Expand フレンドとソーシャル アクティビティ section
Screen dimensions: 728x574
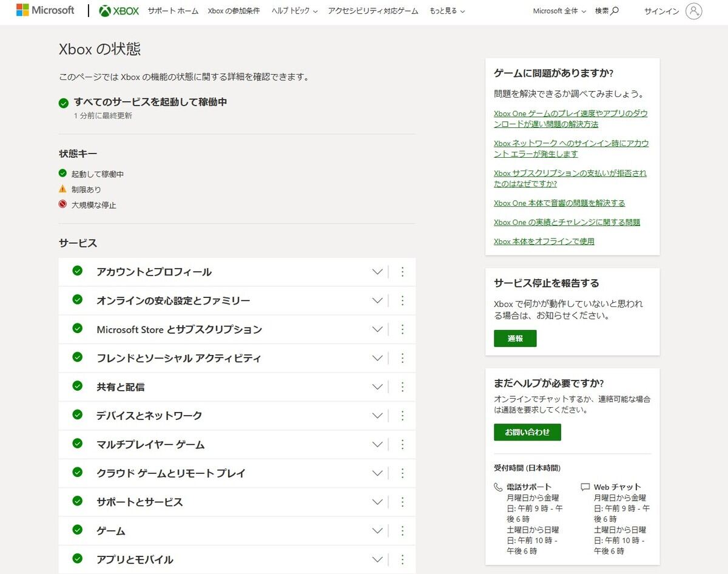[377, 358]
